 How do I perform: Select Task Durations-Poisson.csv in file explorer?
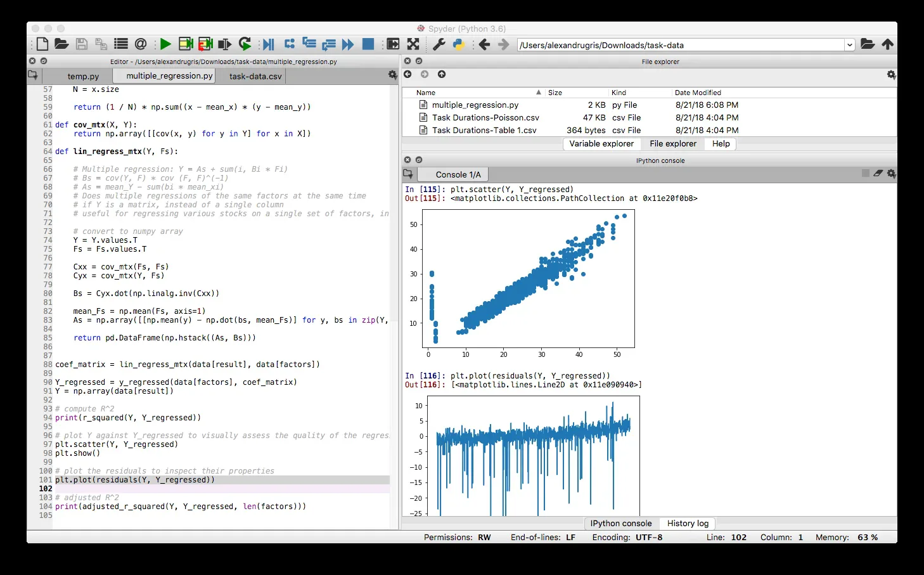click(x=485, y=118)
